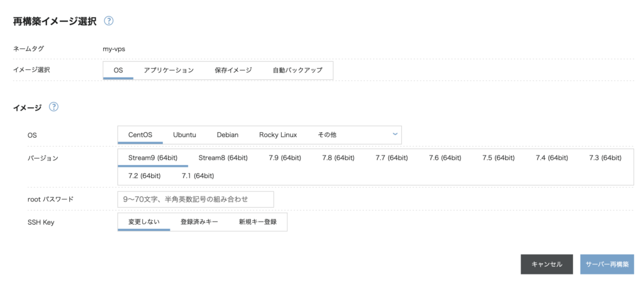Image resolution: width=644 pixels, height=292 pixels.
Task: Choose version 7.5 (64bit)
Action: click(x=499, y=158)
